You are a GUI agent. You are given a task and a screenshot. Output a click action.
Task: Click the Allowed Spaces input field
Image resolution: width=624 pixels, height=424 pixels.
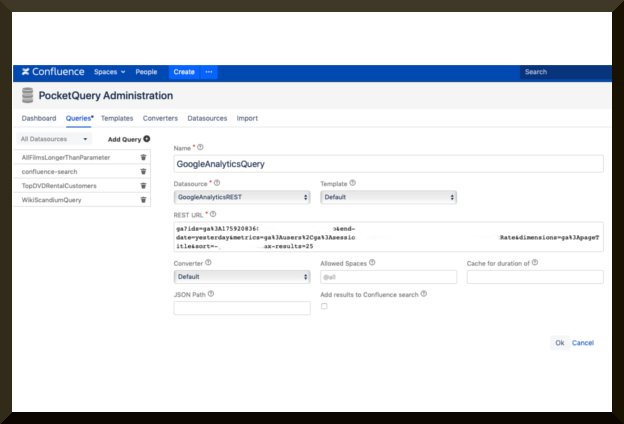[388, 277]
